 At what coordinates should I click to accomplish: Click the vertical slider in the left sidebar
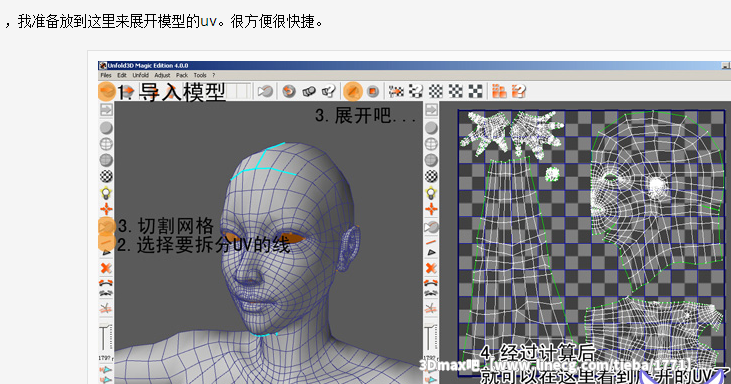106,336
